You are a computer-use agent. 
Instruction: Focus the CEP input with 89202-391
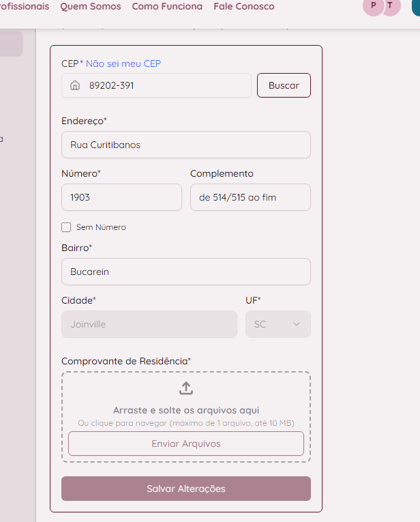click(156, 85)
